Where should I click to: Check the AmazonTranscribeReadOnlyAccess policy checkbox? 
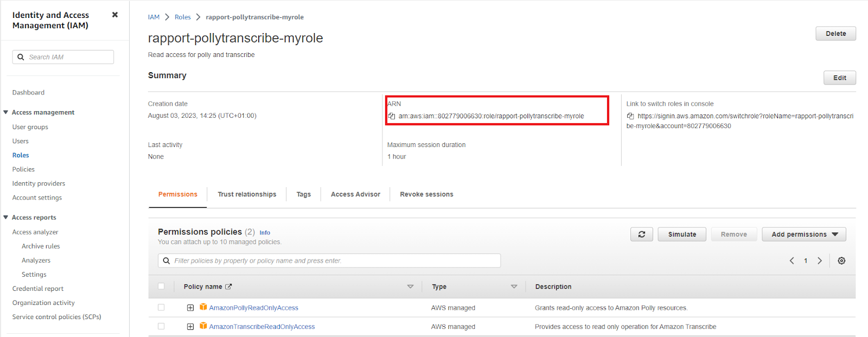pyautogui.click(x=161, y=327)
